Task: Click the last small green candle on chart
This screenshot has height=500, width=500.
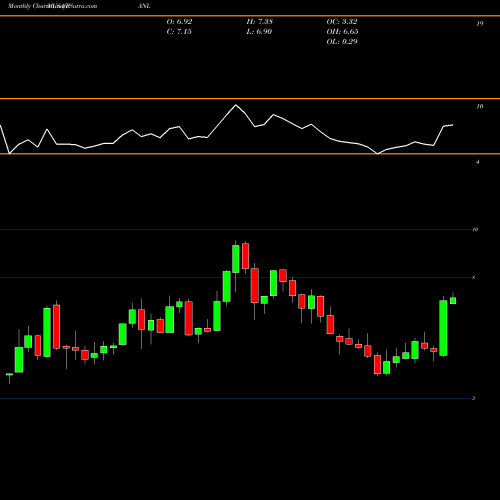Action: 453,300
